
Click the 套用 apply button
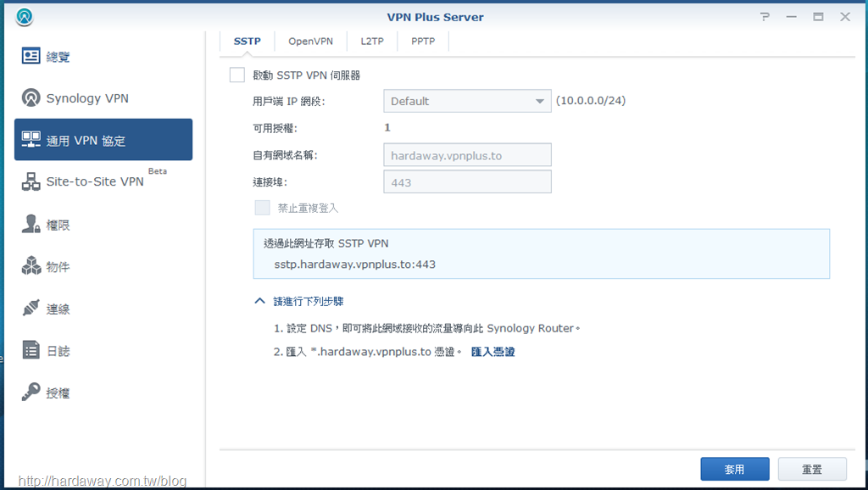(x=735, y=469)
